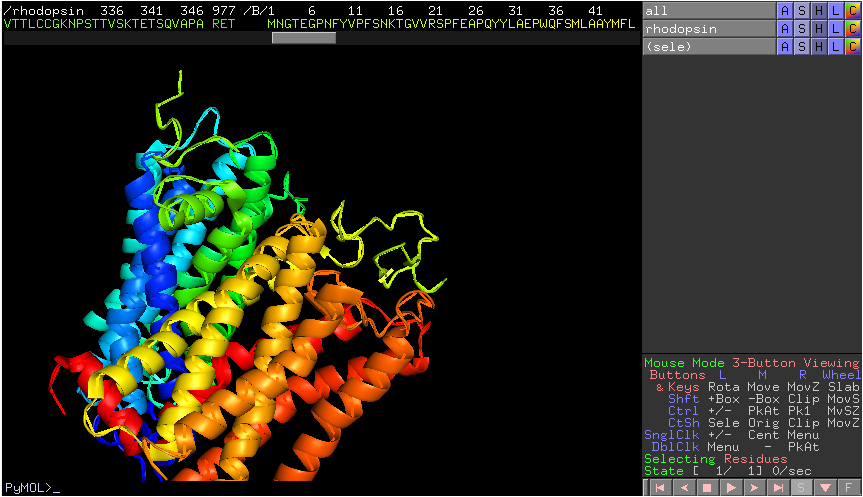863x497 pixels.
Task: Step back one frame
Action: coord(684,488)
